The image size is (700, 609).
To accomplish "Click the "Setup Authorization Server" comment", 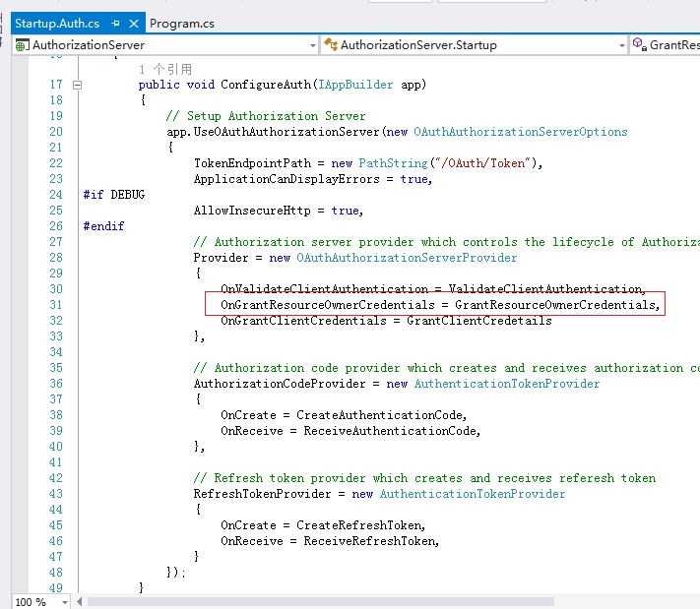I will click(x=266, y=116).
